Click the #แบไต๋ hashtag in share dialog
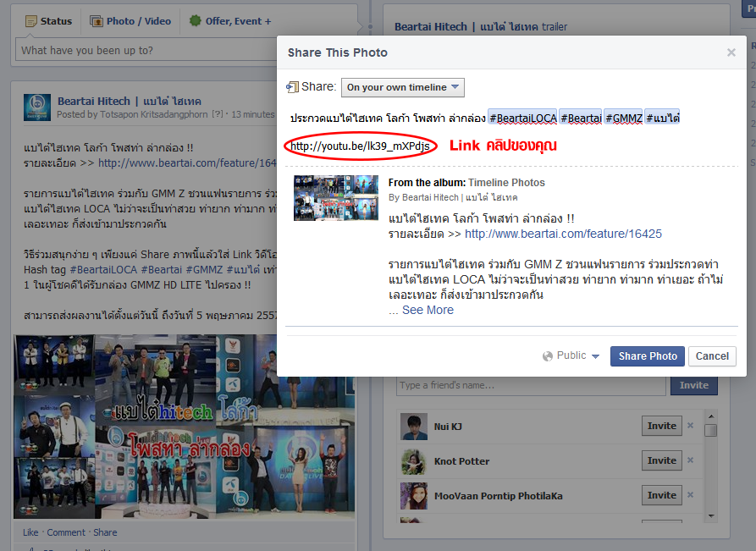Image resolution: width=756 pixels, height=551 pixels. tap(663, 118)
